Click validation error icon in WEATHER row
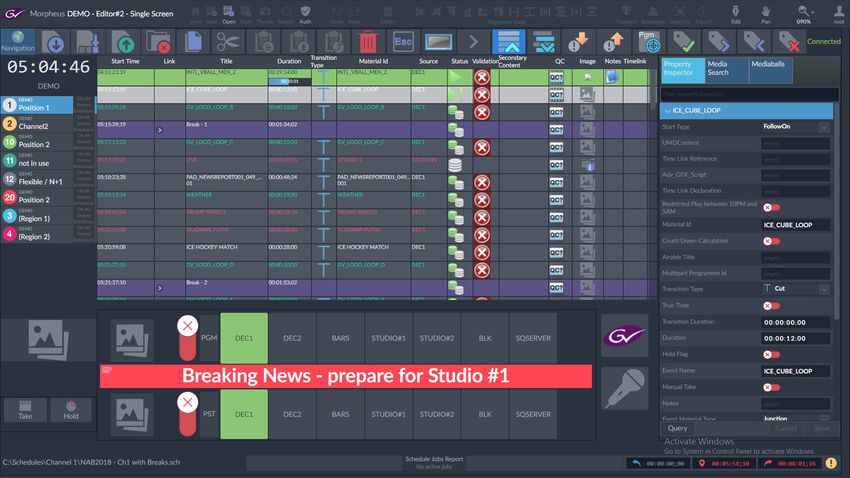The image size is (850, 478). [x=481, y=200]
